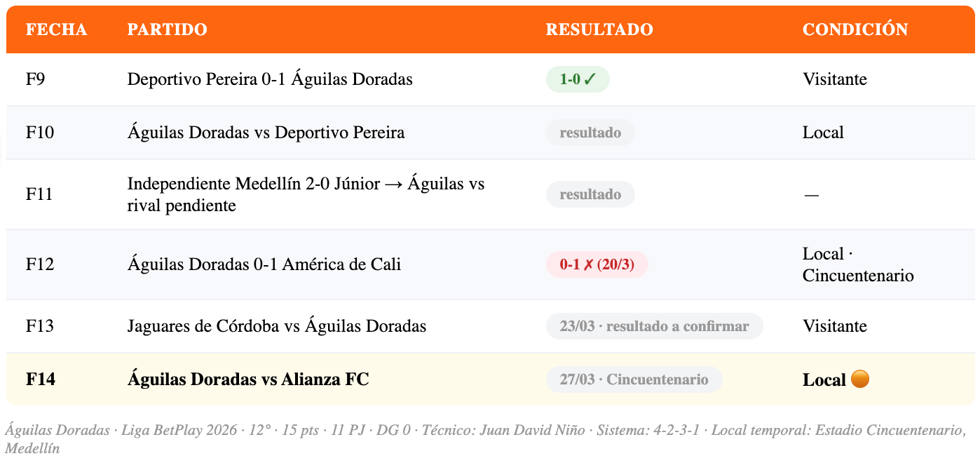Click the green 1-0 checkmark badge
The width and height of the screenshot is (980, 470).
click(x=578, y=79)
